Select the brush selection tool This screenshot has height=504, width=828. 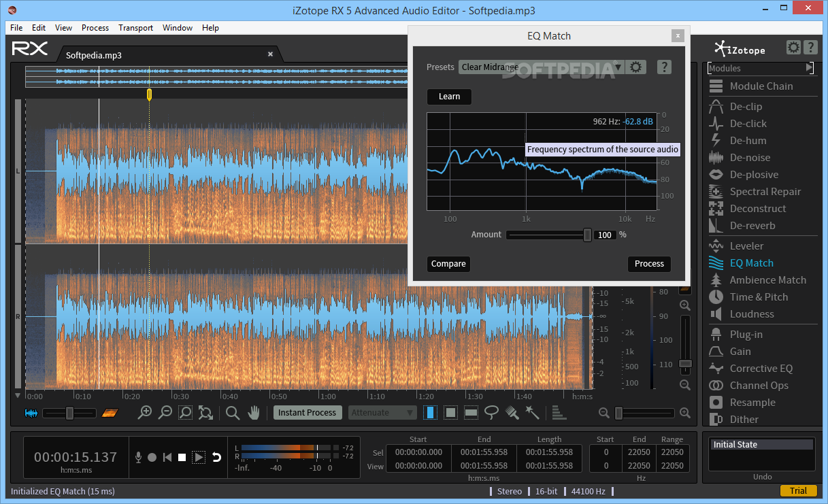click(512, 412)
